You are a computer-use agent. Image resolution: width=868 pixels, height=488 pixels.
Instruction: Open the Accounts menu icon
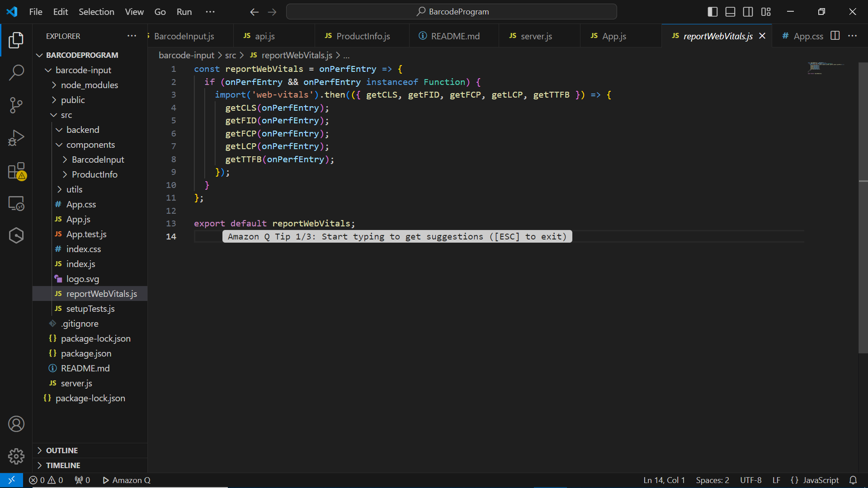coord(16,424)
